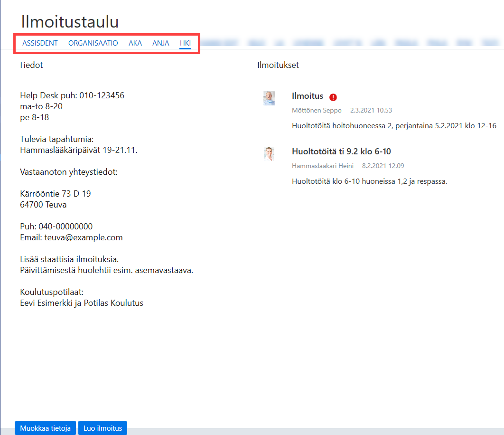504x435 pixels.
Task: Click the Ilmoitukset section heading
Action: pos(278,65)
